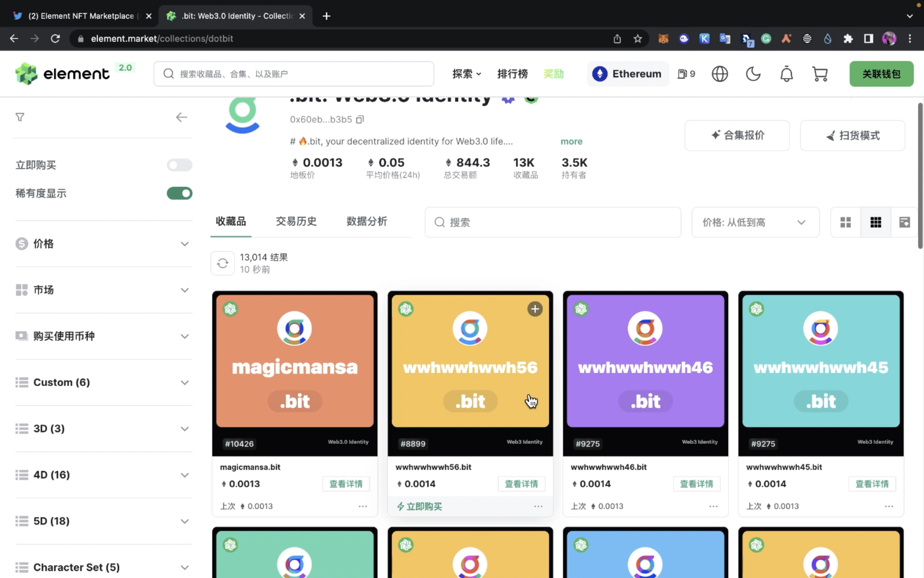Image resolution: width=924 pixels, height=578 pixels.
Task: Switch to list layout view
Action: click(x=904, y=222)
